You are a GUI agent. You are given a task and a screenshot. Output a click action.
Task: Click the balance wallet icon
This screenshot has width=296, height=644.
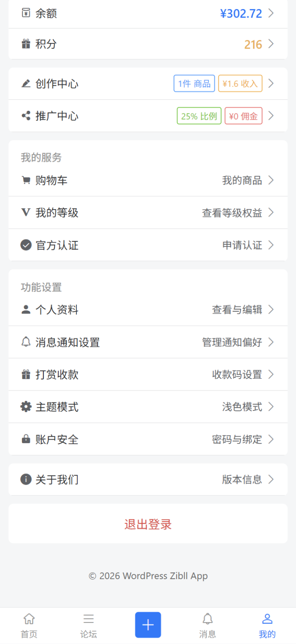pos(26,13)
